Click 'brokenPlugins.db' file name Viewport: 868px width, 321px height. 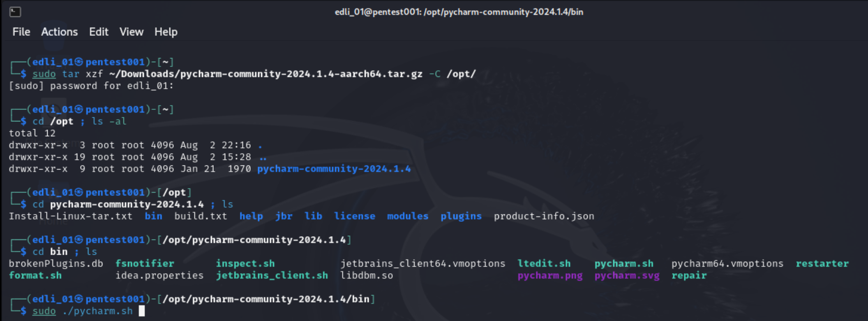56,263
